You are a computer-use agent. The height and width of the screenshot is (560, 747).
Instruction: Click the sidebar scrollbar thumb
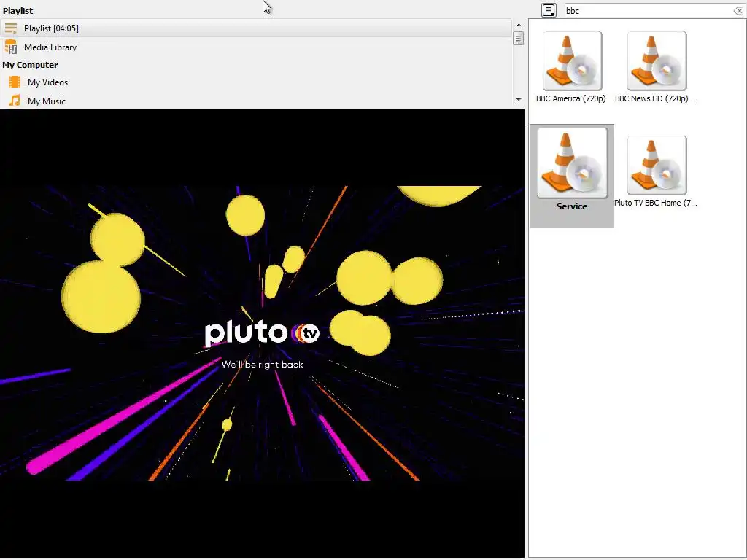(x=519, y=38)
